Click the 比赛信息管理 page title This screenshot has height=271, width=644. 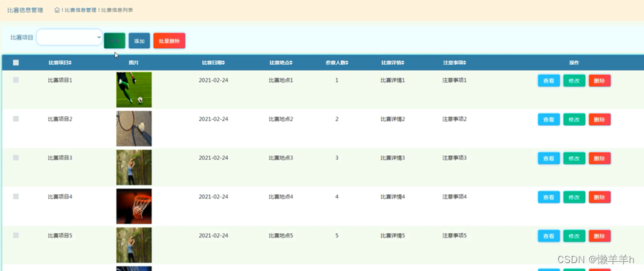pyautogui.click(x=25, y=10)
